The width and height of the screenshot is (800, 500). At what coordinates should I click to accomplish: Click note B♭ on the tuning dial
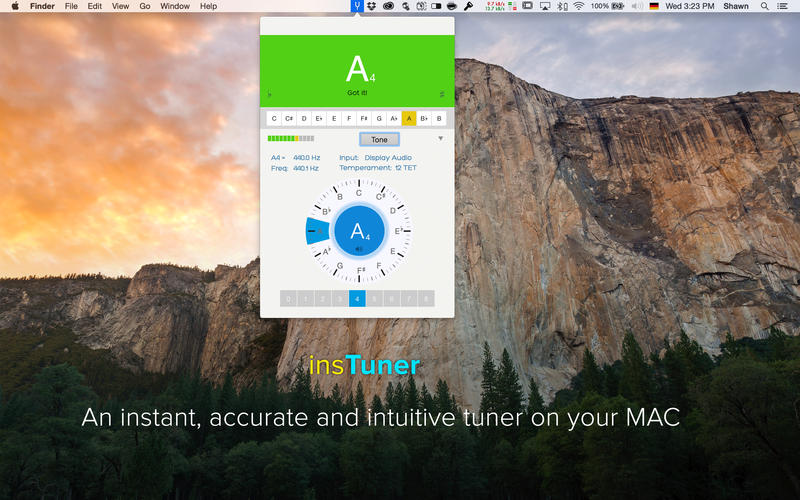point(327,211)
